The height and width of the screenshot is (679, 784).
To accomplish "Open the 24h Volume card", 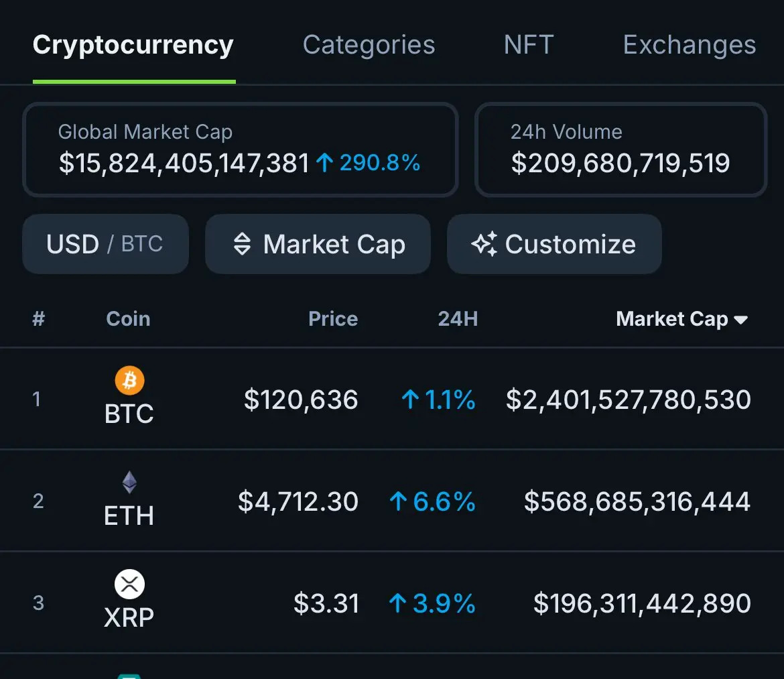I will tap(621, 149).
